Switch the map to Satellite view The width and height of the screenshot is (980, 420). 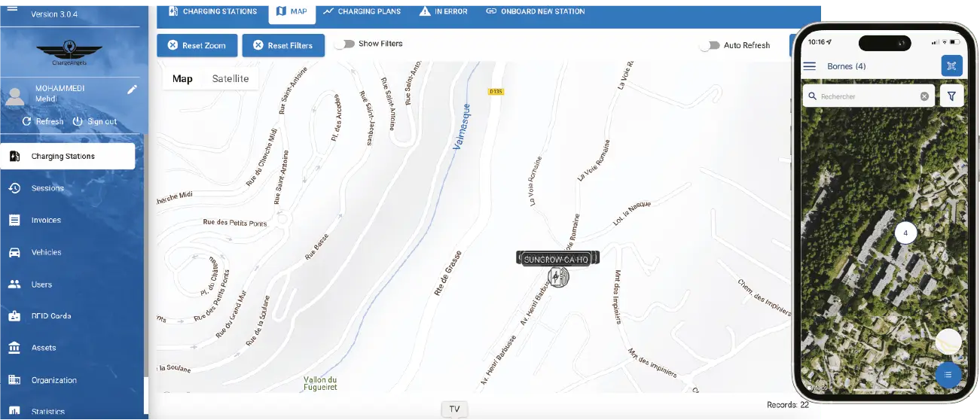[x=230, y=79]
